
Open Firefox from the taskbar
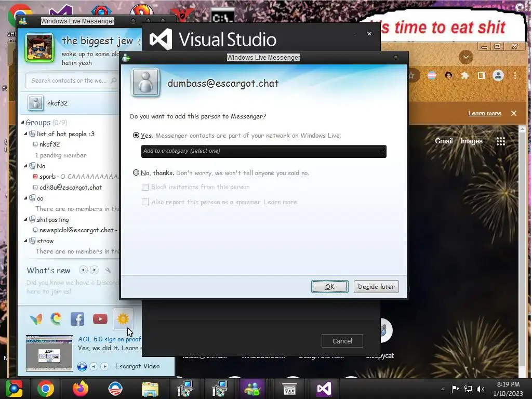[81, 389]
